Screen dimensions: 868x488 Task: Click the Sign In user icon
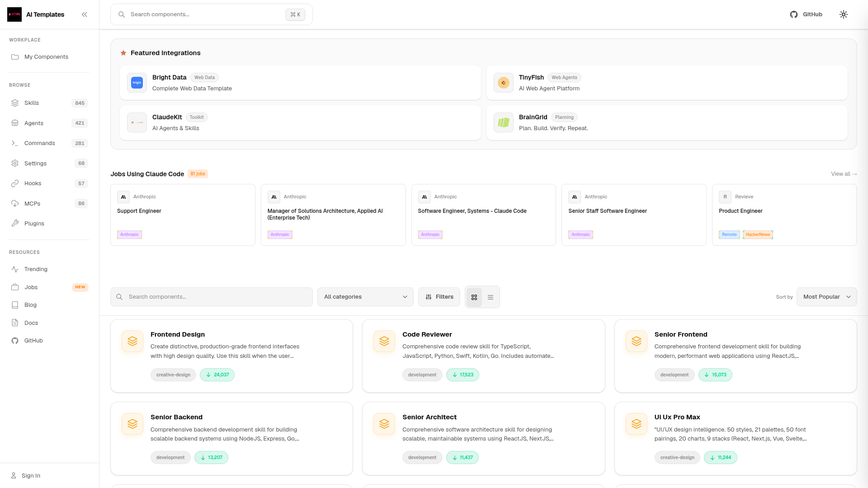point(14,475)
